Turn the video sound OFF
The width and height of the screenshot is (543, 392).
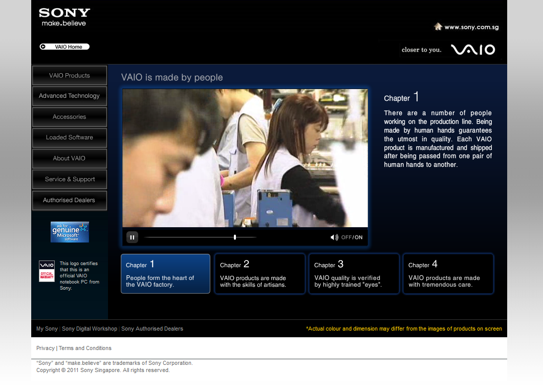[x=346, y=237]
